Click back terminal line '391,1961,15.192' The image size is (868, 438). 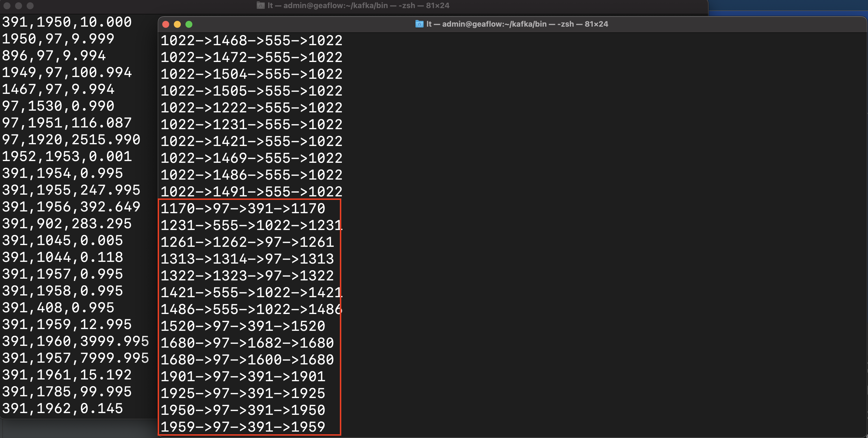point(67,375)
